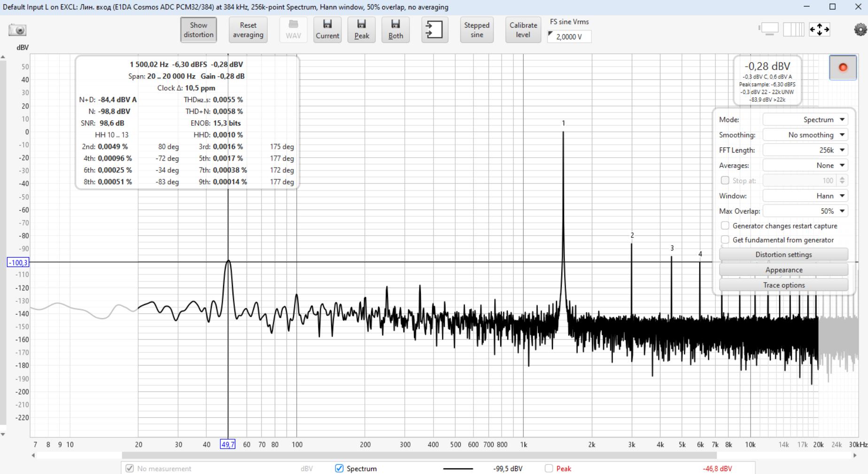Click the four-arrow fit-to-data icon
Screen dimensions: 868x474
[x=820, y=29]
